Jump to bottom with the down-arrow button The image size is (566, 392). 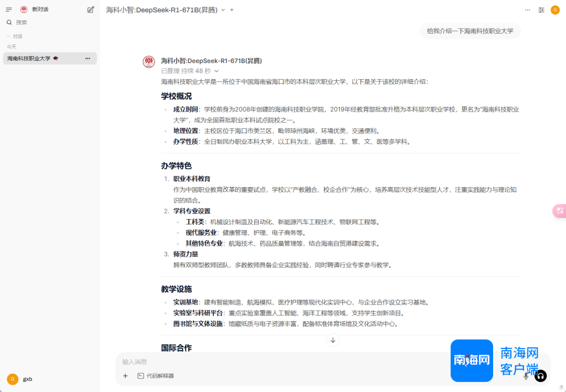coord(333,341)
